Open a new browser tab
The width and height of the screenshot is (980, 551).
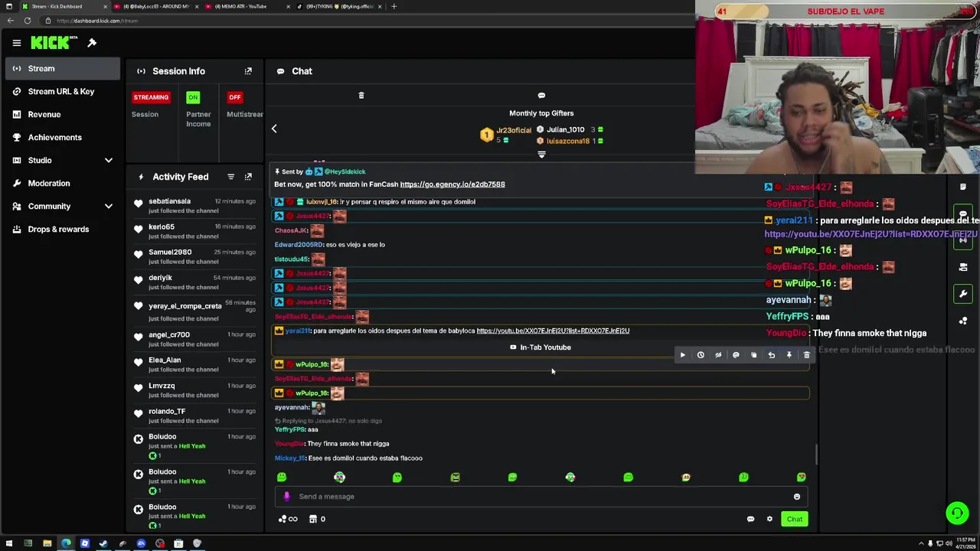point(394,6)
